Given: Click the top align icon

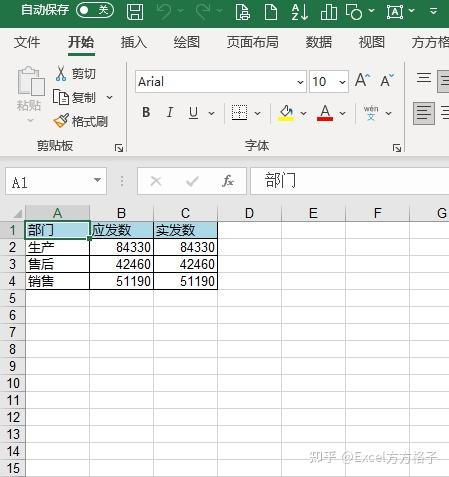Looking at the screenshot, I should tap(424, 79).
